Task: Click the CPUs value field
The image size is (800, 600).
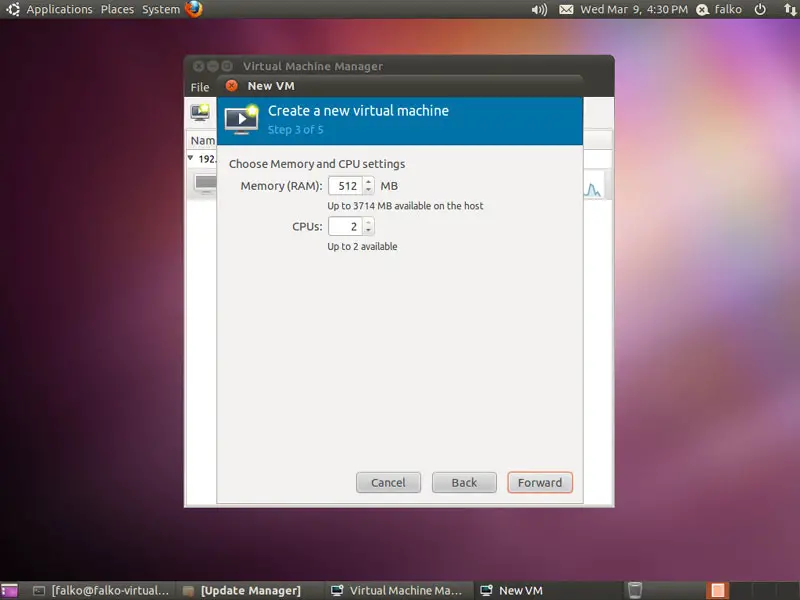Action: (x=345, y=227)
